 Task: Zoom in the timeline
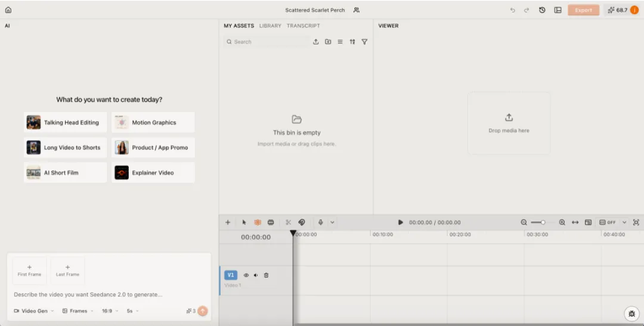tap(562, 222)
